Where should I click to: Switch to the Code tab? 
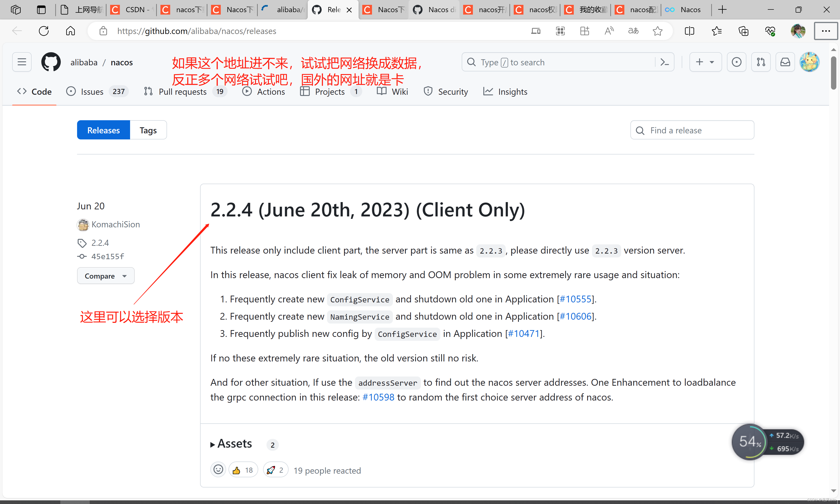(34, 91)
